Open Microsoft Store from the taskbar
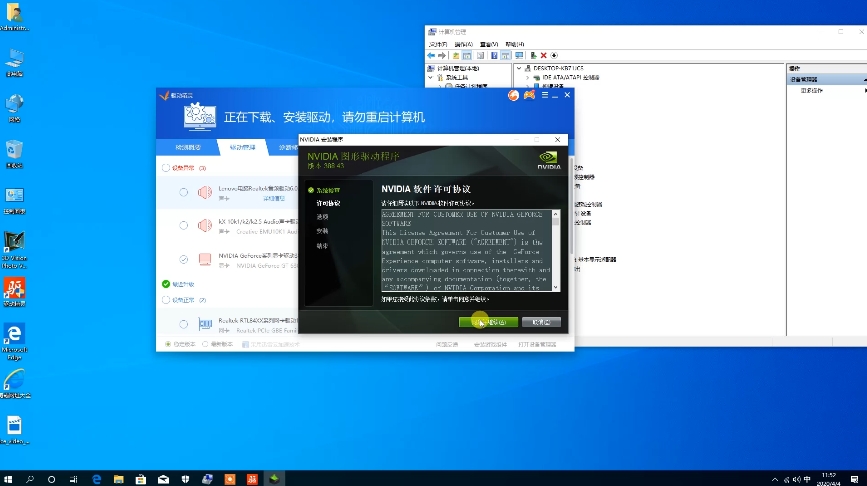This screenshot has width=867, height=486. (141, 479)
